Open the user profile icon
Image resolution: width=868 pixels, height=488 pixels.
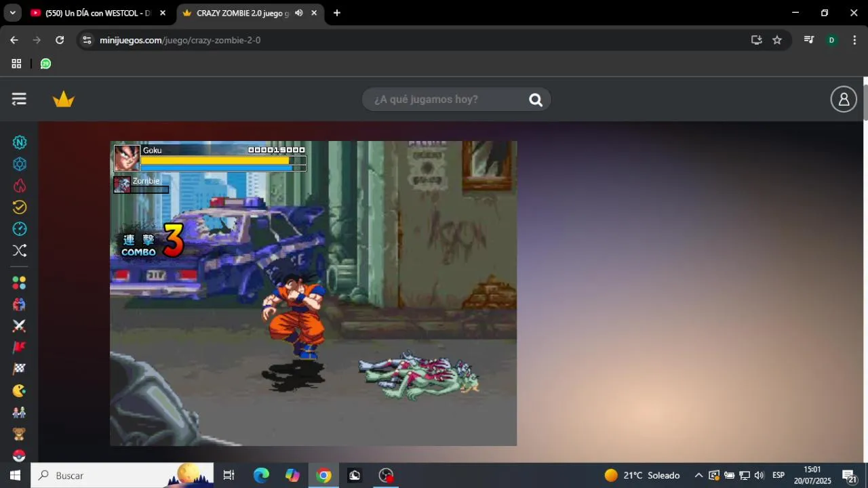coord(844,100)
